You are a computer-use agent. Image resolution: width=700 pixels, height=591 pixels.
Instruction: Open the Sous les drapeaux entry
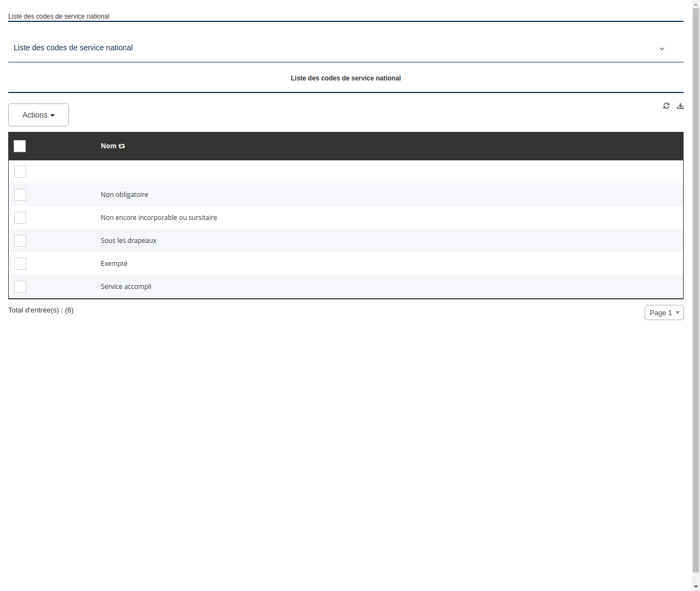coord(129,240)
